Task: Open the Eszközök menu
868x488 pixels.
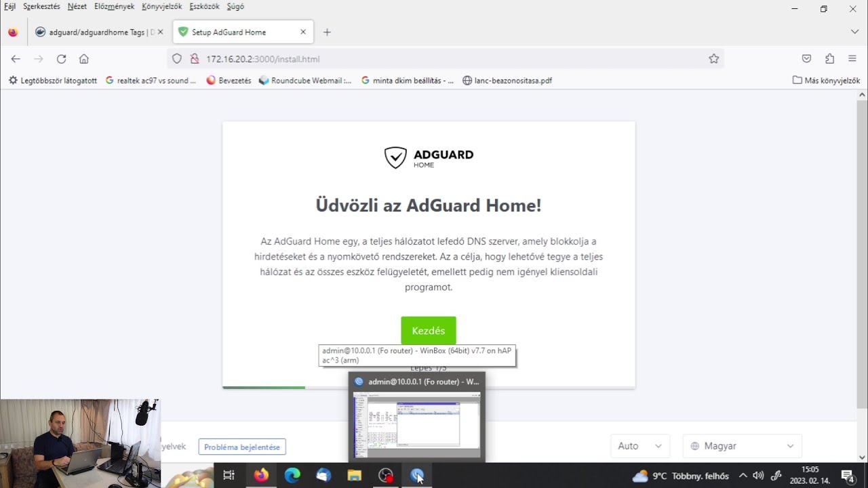Action: (204, 6)
